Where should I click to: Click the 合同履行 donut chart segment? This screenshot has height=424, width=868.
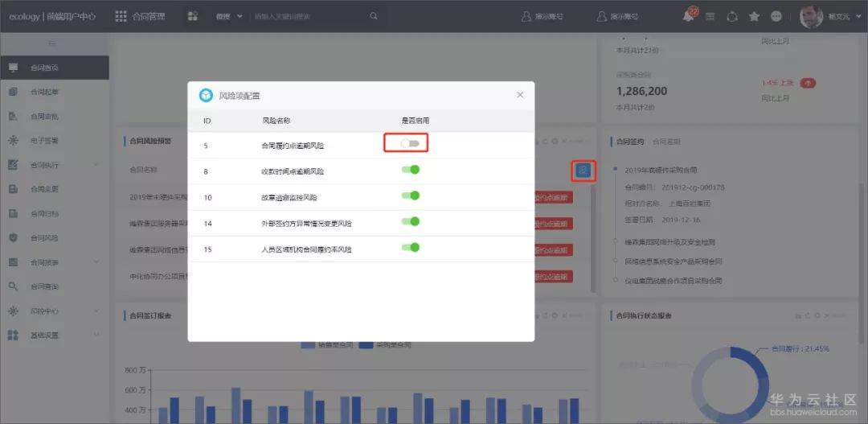coord(750,362)
